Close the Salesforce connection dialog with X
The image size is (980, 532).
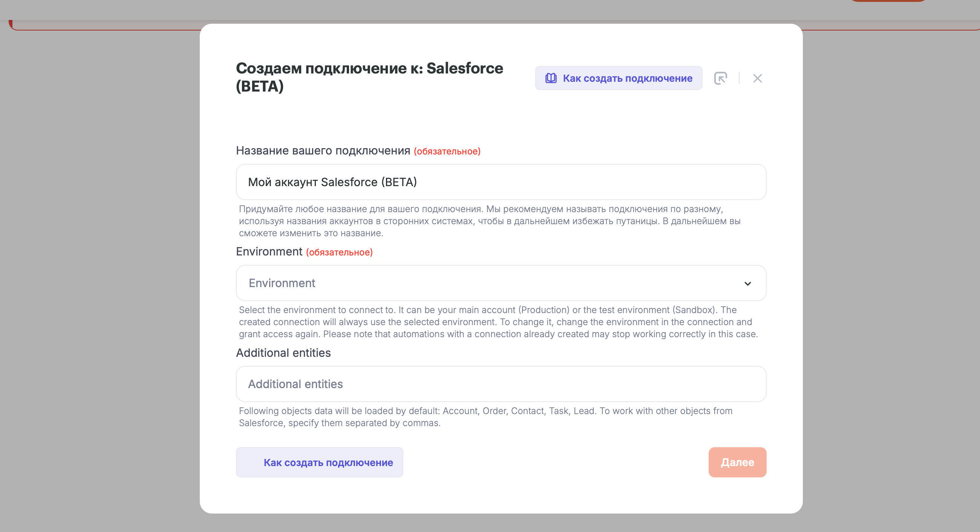(758, 78)
